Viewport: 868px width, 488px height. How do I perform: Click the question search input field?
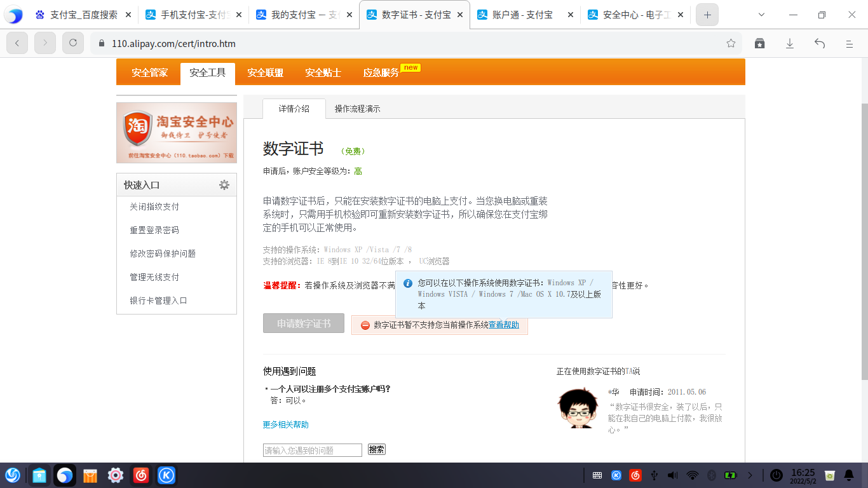coord(311,449)
